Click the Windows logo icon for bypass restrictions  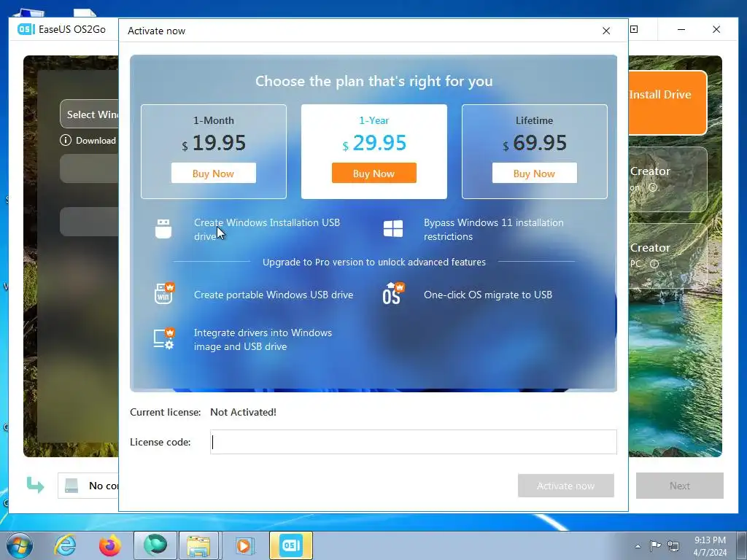[393, 228]
